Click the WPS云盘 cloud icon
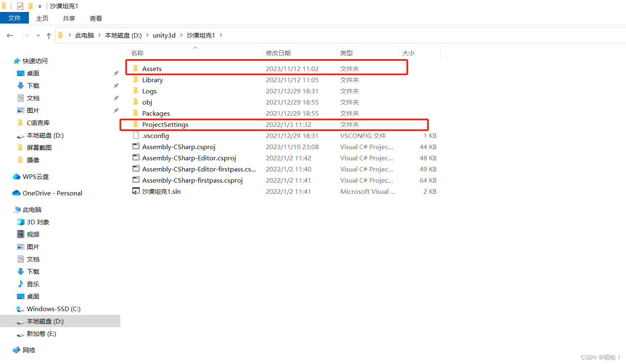Viewport: 626px width, 364px height. coord(17,176)
